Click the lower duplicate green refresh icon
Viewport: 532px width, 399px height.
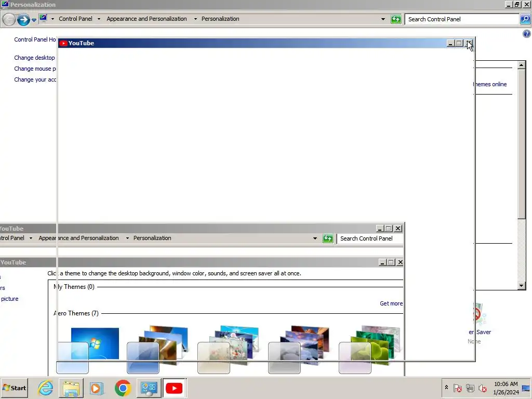328,238
